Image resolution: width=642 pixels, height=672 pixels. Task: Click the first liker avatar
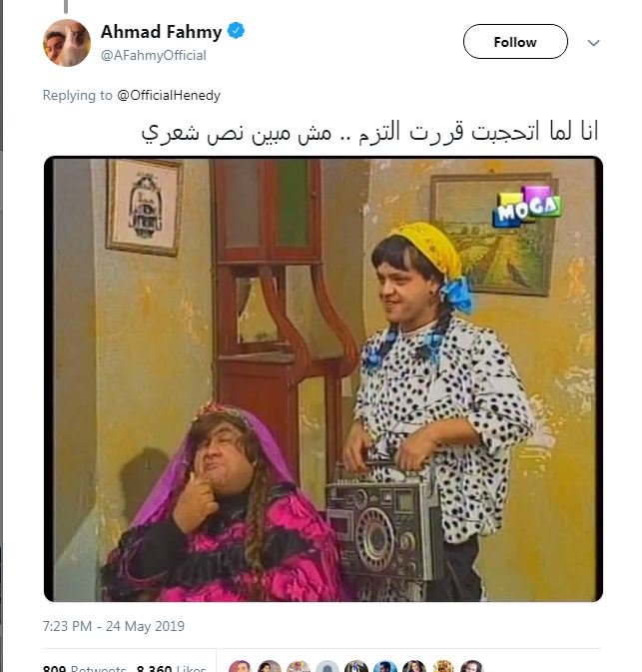click(x=240, y=666)
